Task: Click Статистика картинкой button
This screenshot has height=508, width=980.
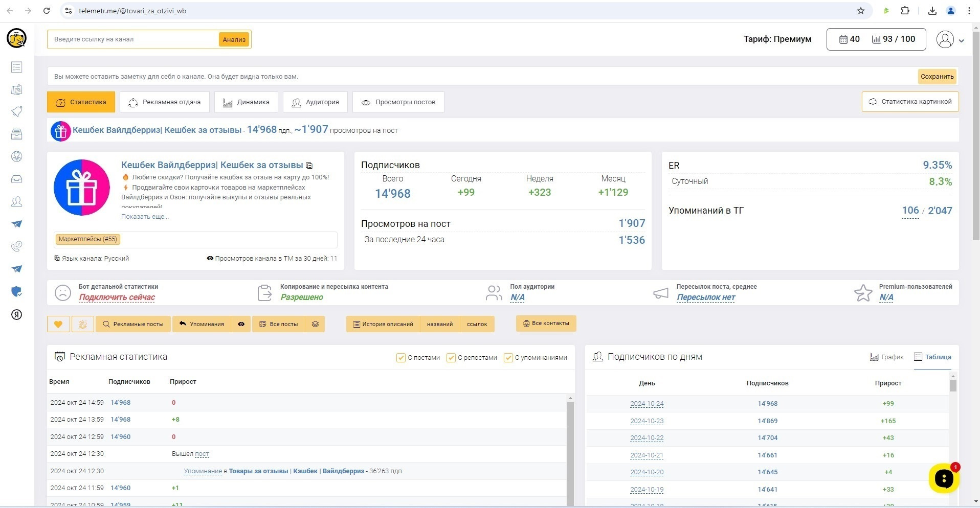Action: point(910,102)
